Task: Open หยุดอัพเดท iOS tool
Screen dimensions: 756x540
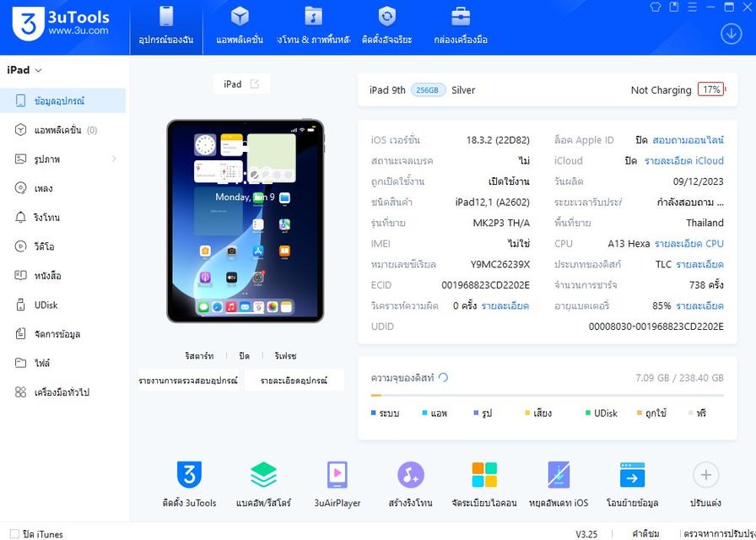Action: click(x=559, y=484)
